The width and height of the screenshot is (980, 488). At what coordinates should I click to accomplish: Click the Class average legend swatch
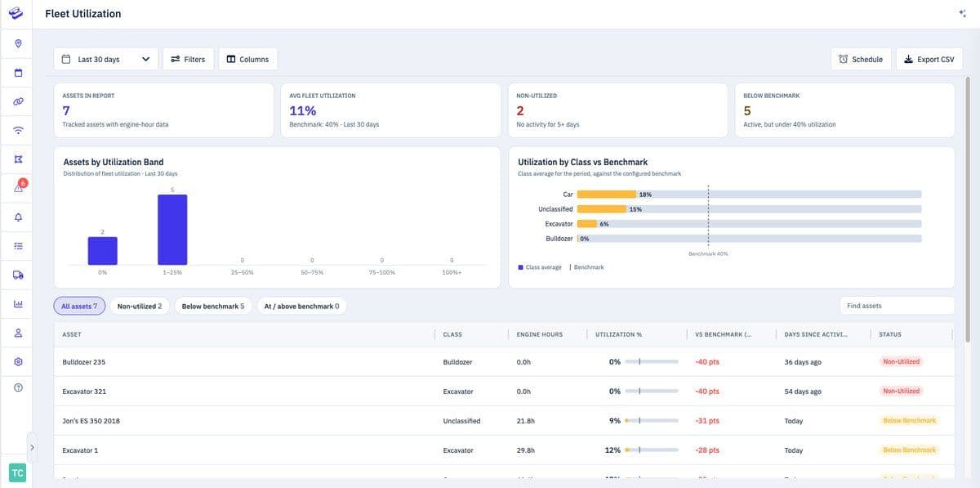pos(521,267)
